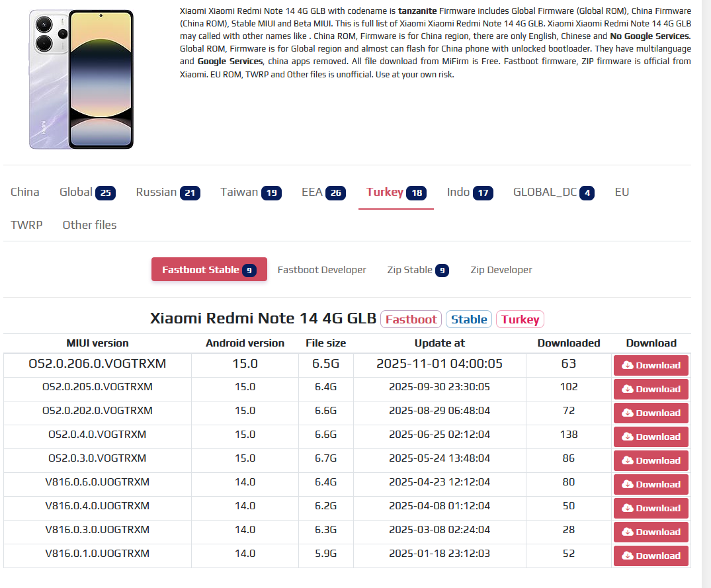The width and height of the screenshot is (711, 588).
Task: Click the Fastboot tag badge in heading
Action: 411,319
